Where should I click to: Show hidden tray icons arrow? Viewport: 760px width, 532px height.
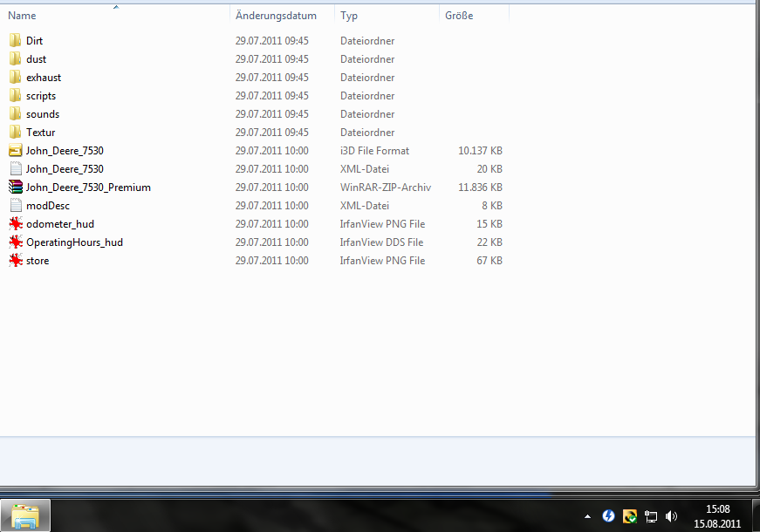pos(587,516)
